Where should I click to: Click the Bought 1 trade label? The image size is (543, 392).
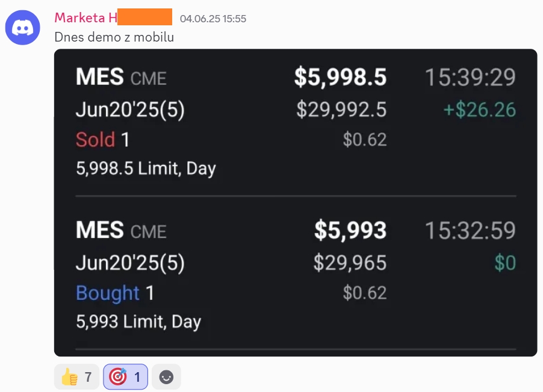point(114,293)
